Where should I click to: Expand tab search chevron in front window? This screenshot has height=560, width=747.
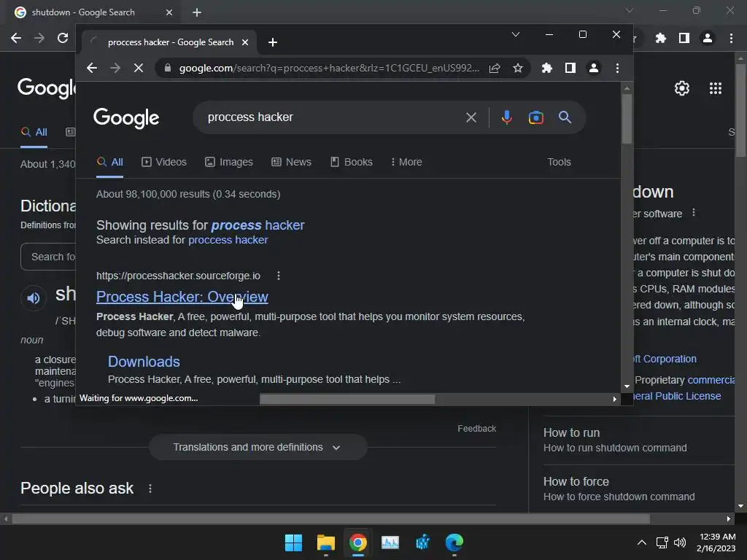coord(516,34)
